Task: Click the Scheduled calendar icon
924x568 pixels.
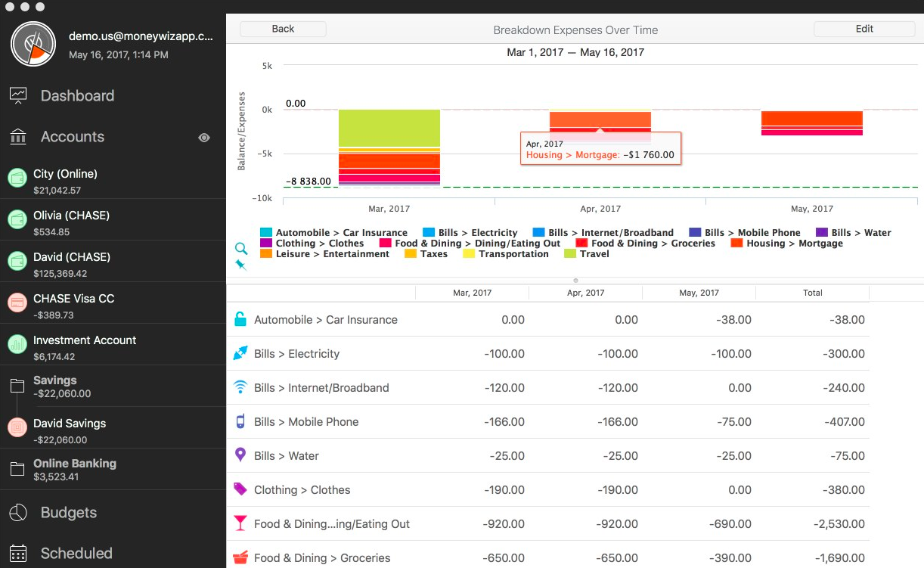Action: tap(18, 554)
